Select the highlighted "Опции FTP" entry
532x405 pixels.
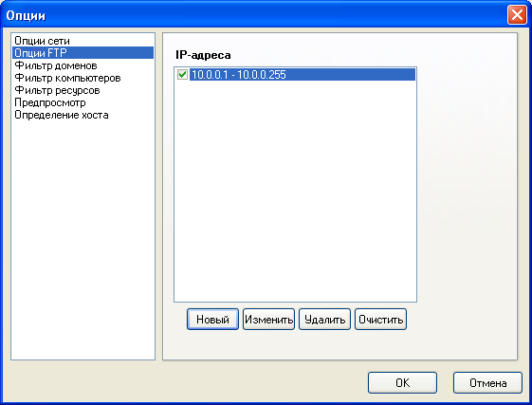[x=83, y=53]
